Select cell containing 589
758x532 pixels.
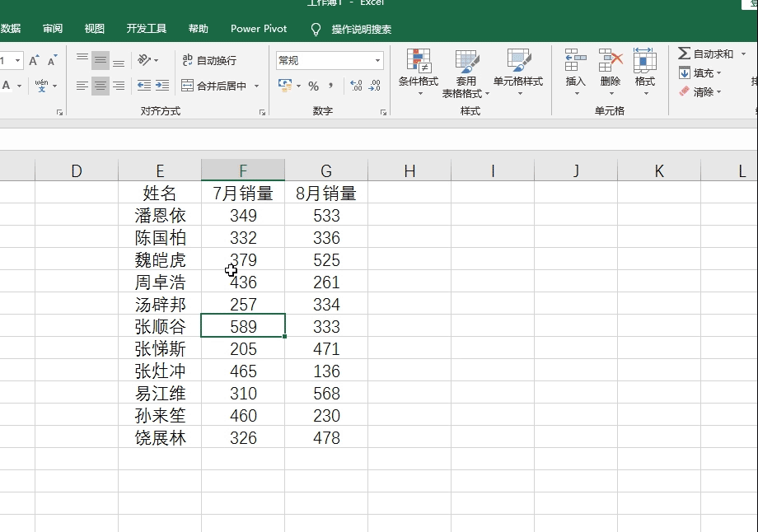click(x=243, y=326)
